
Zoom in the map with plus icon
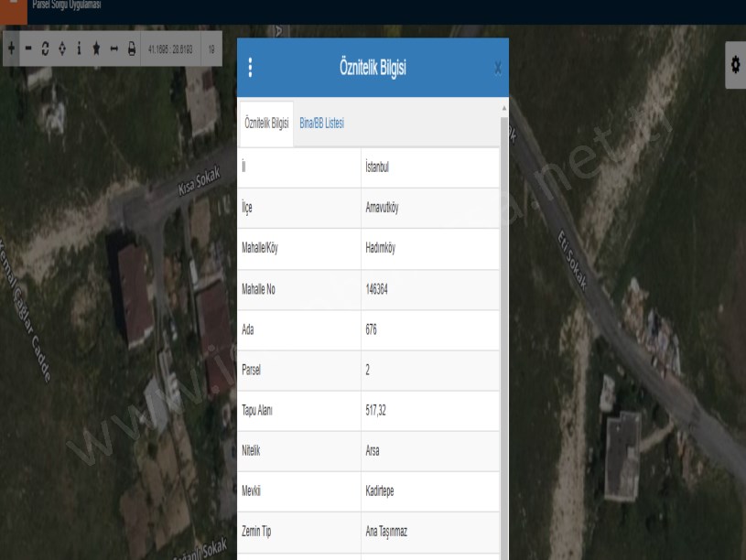pos(11,48)
